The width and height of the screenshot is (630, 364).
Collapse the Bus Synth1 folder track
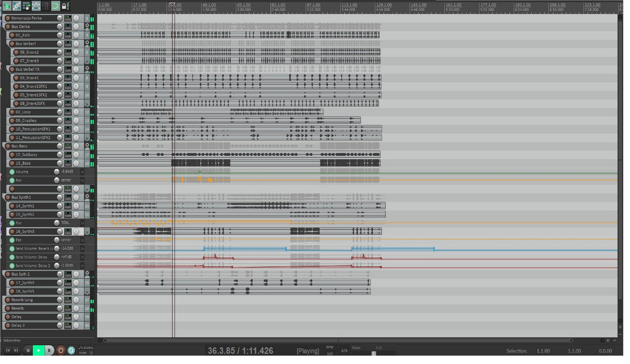[x=87, y=197]
